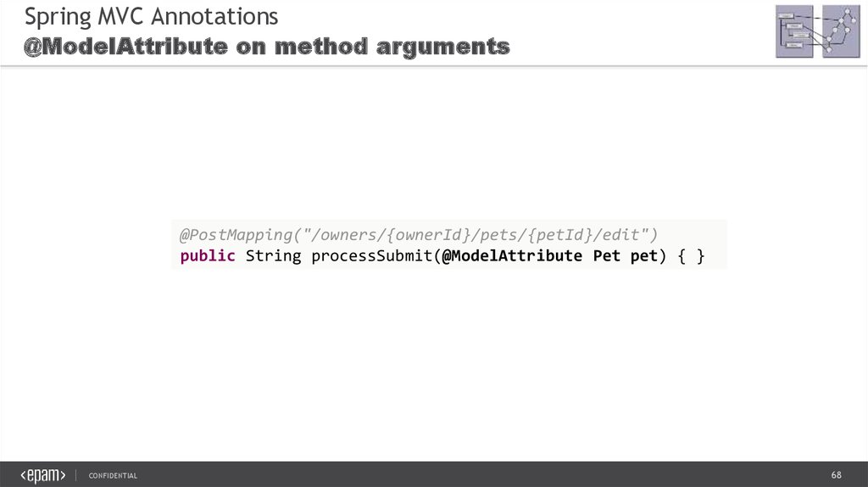Click the EPAM logo in the footer

tap(42, 475)
